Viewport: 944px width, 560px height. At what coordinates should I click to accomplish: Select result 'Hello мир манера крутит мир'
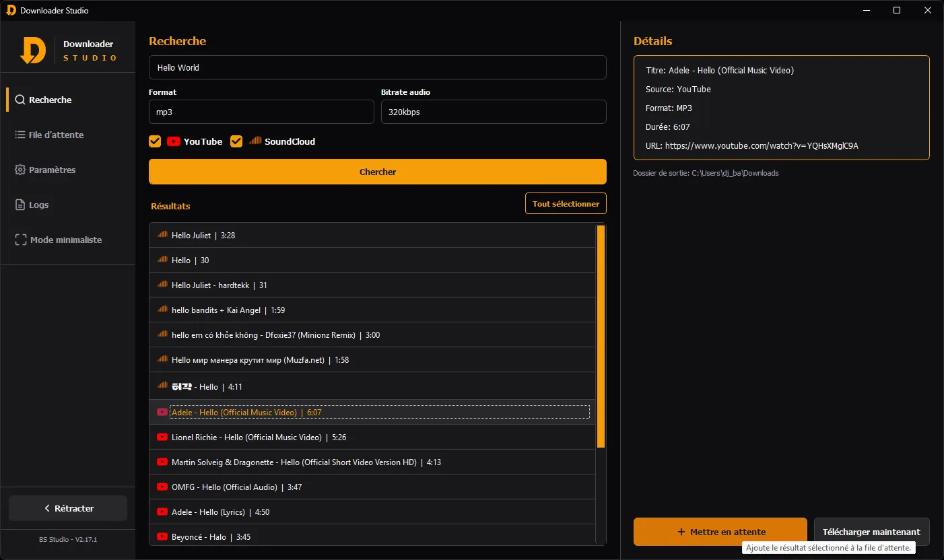pyautogui.click(x=372, y=359)
